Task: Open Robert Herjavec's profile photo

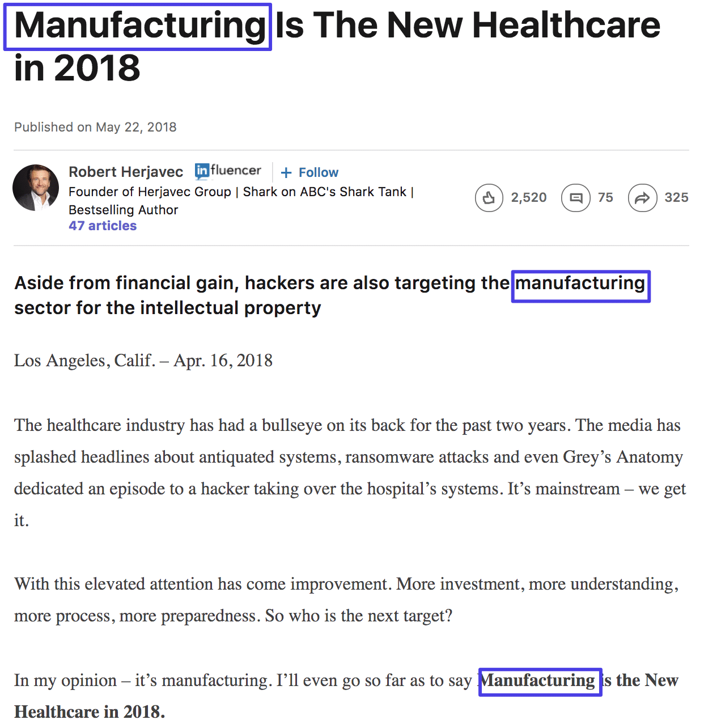Action: [36, 188]
